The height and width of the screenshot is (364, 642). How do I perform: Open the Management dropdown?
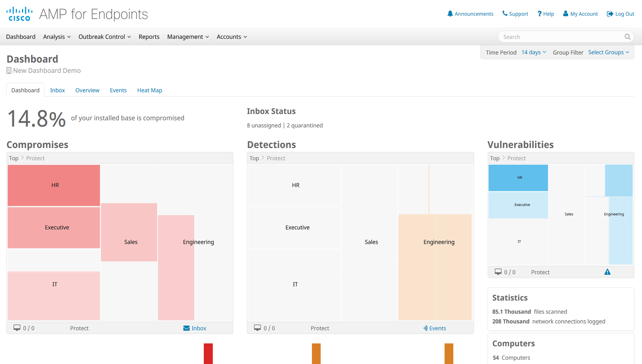tap(188, 37)
